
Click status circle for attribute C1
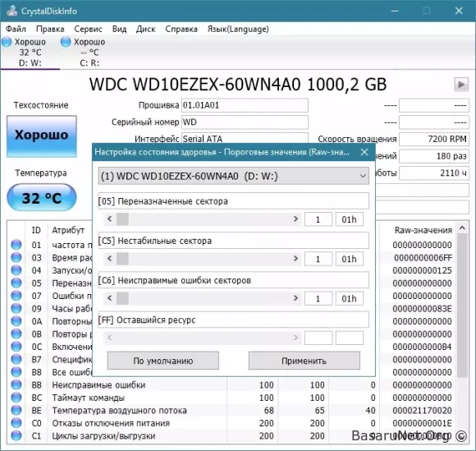coord(16,436)
